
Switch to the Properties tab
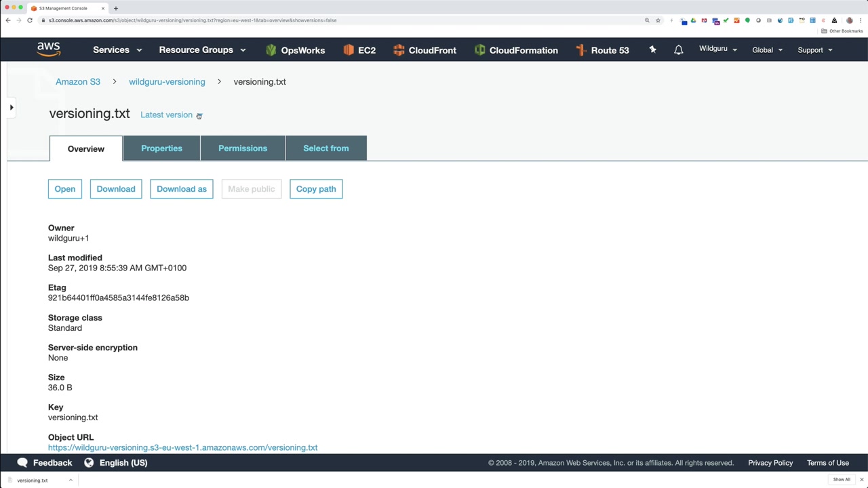(161, 148)
